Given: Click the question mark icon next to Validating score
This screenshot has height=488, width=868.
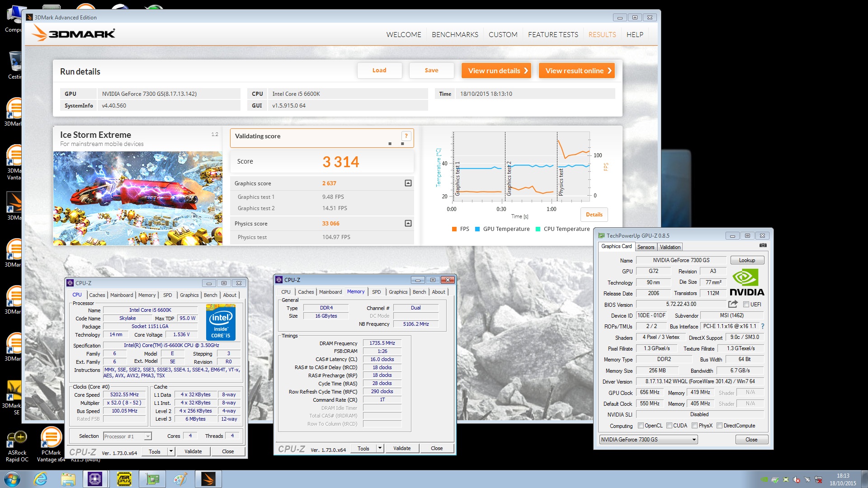Looking at the screenshot, I should coord(406,136).
